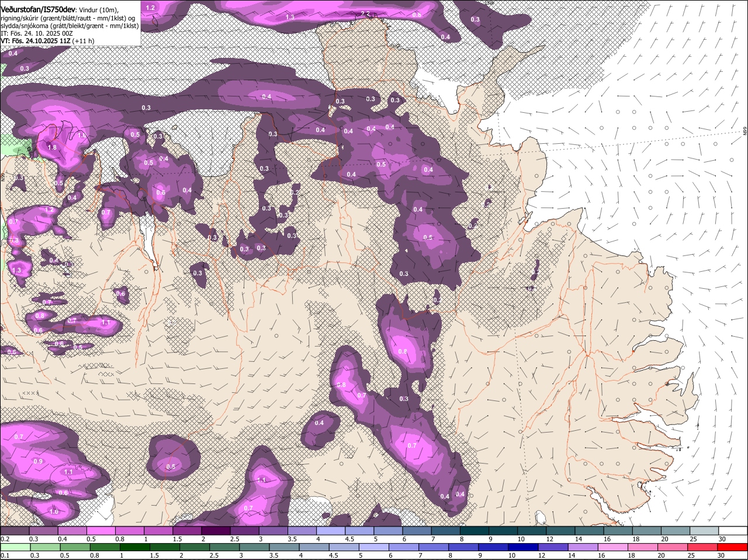Click the 'IT: Fös. 24. 10. 2025 00Z' line
This screenshot has width=748, height=560.
(x=37, y=33)
